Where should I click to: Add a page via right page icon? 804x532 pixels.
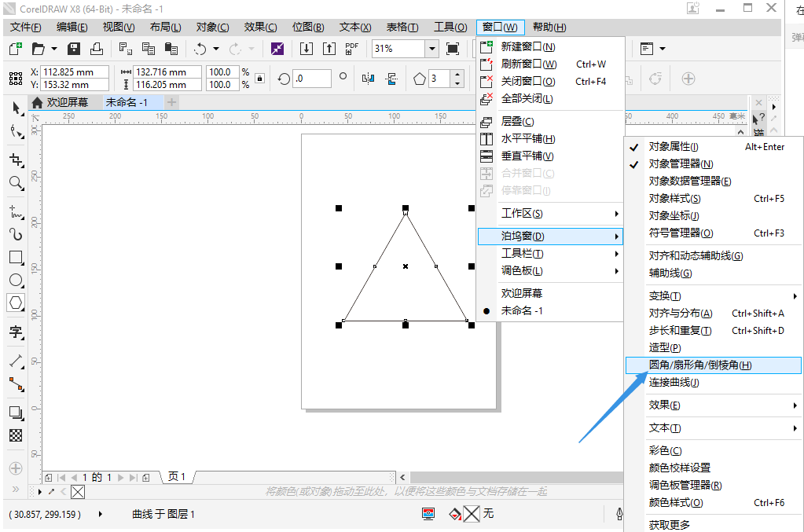point(146,478)
